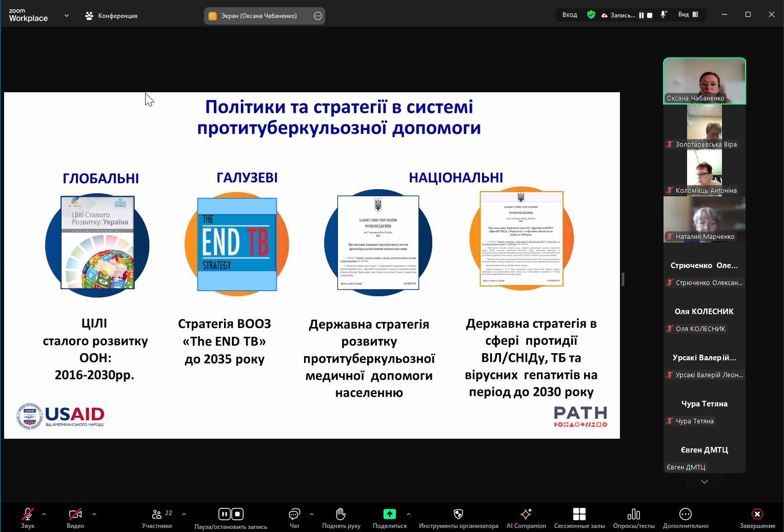Click the green Поделиться share icon
This screenshot has width=784, height=532.
pyautogui.click(x=390, y=514)
